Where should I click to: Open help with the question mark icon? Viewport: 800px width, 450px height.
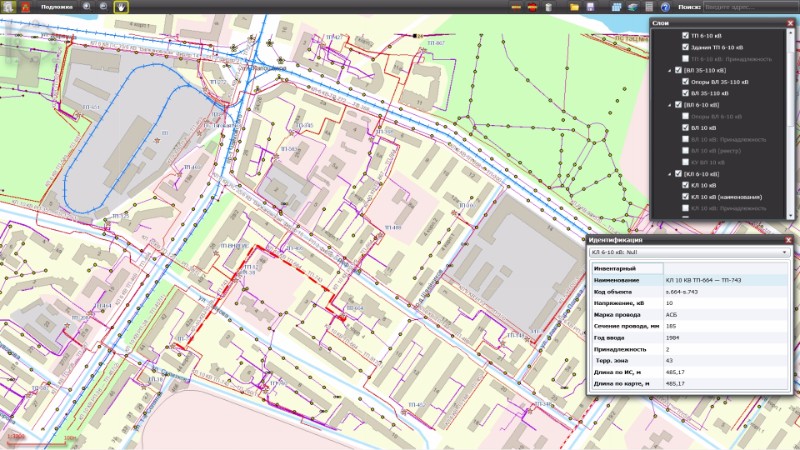665,7
